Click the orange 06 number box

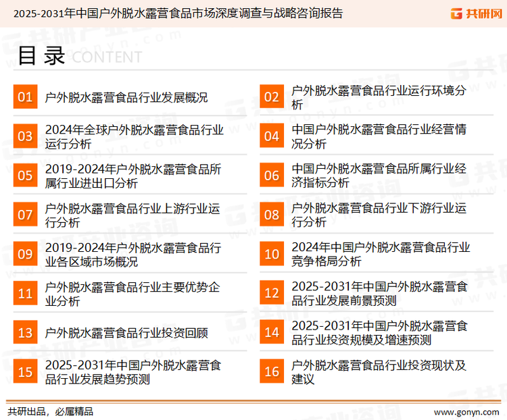pyautogui.click(x=272, y=175)
